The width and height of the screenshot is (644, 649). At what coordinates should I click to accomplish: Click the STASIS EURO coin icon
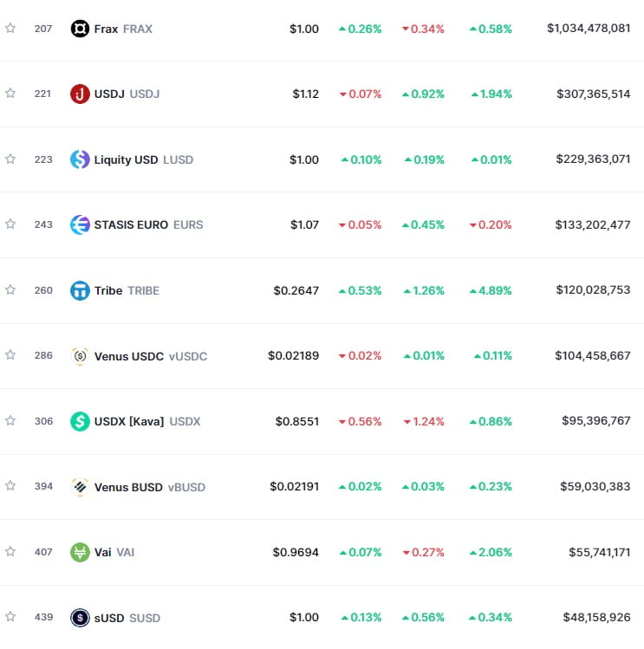point(80,224)
